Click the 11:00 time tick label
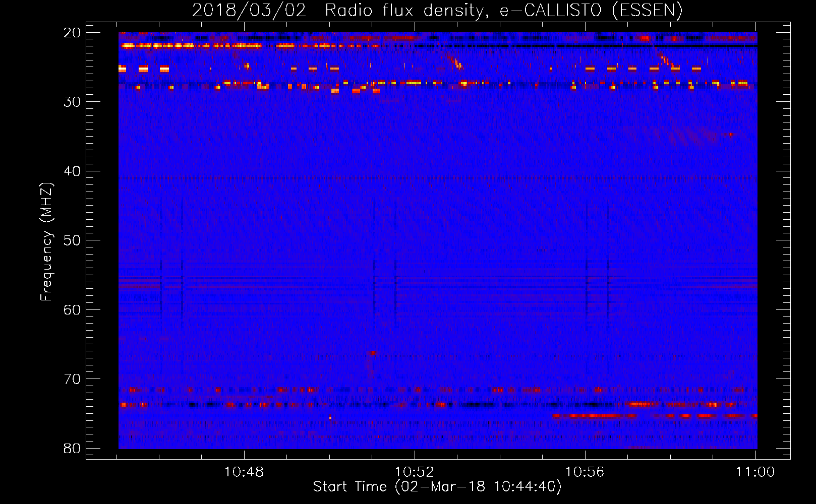The height and width of the screenshot is (504, 816). point(755,472)
